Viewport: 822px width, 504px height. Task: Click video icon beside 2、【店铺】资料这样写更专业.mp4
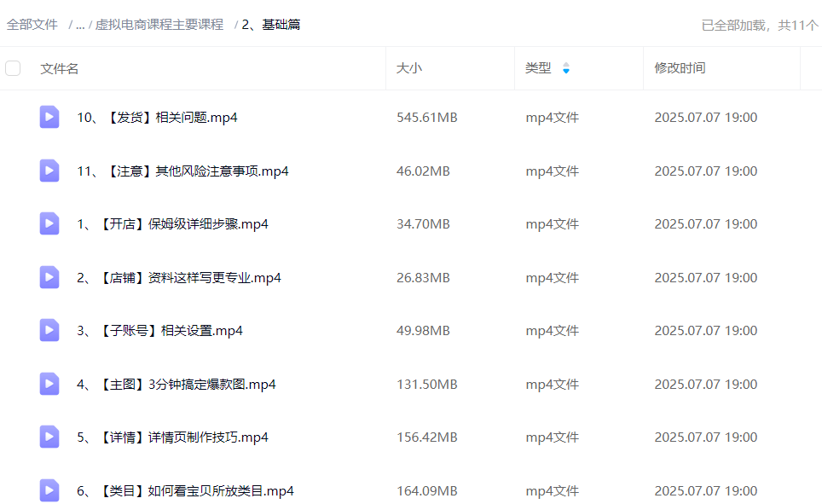(49, 277)
